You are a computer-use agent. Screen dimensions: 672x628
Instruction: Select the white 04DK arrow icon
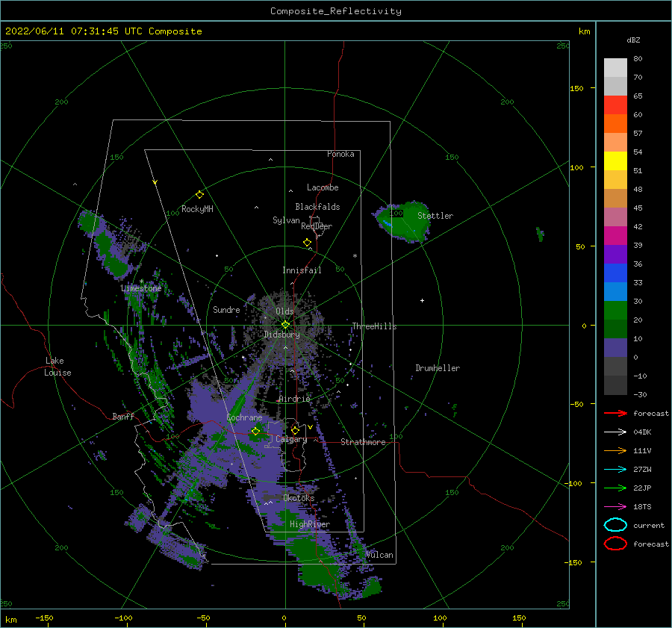coord(615,432)
